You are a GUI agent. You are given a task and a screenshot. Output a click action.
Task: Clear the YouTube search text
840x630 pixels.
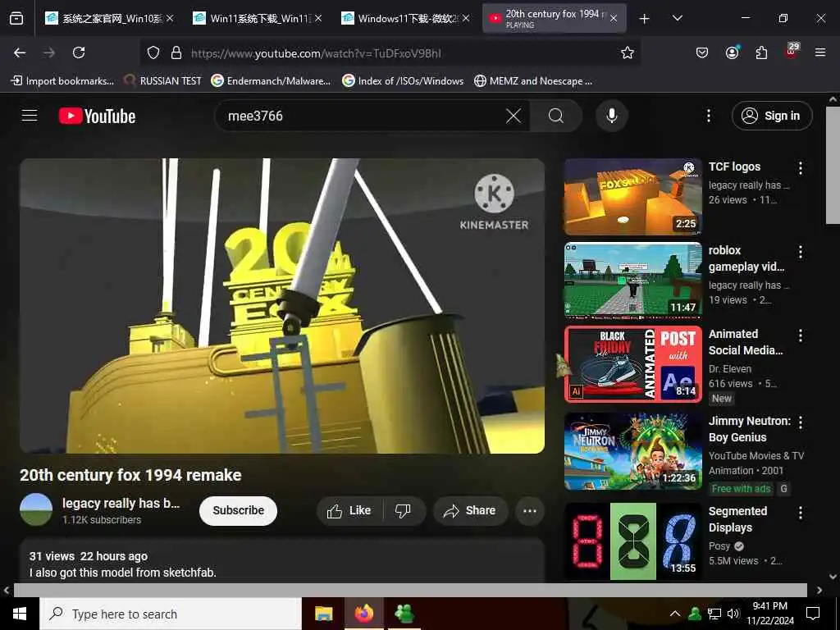coord(514,116)
